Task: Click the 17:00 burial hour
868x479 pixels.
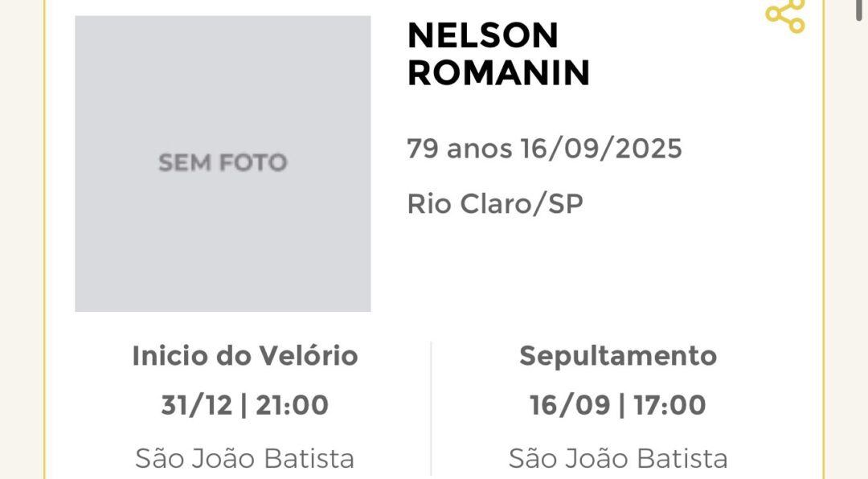Action: pyautogui.click(x=669, y=405)
